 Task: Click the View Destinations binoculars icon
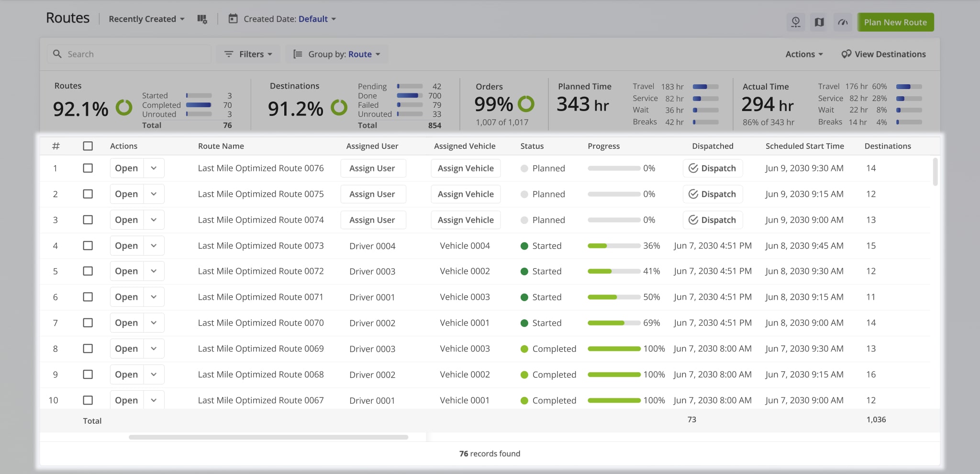846,54
